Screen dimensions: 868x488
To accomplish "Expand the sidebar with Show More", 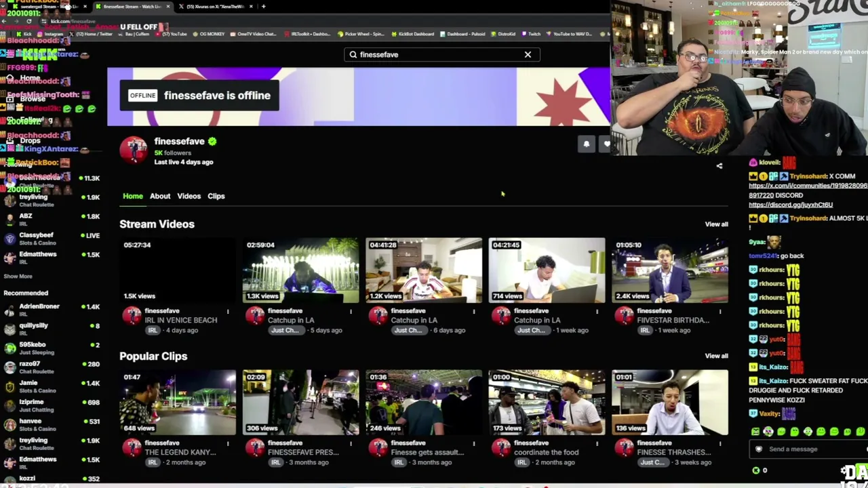I will pyautogui.click(x=18, y=277).
